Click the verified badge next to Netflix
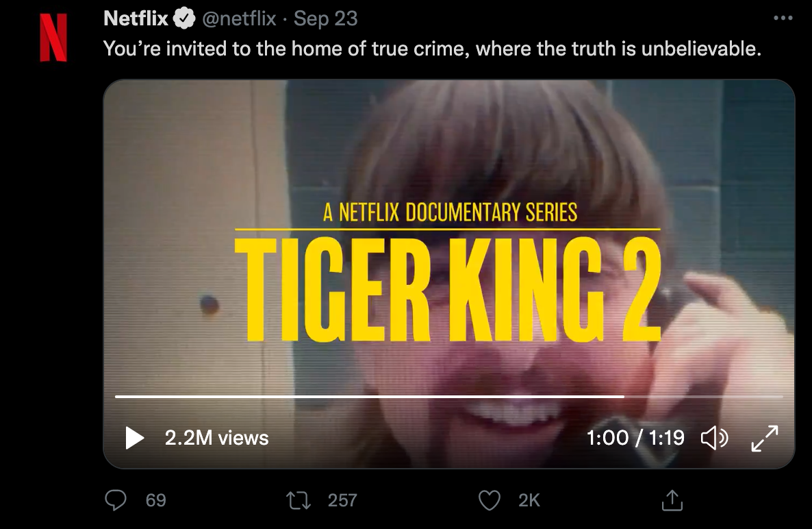 click(x=183, y=19)
